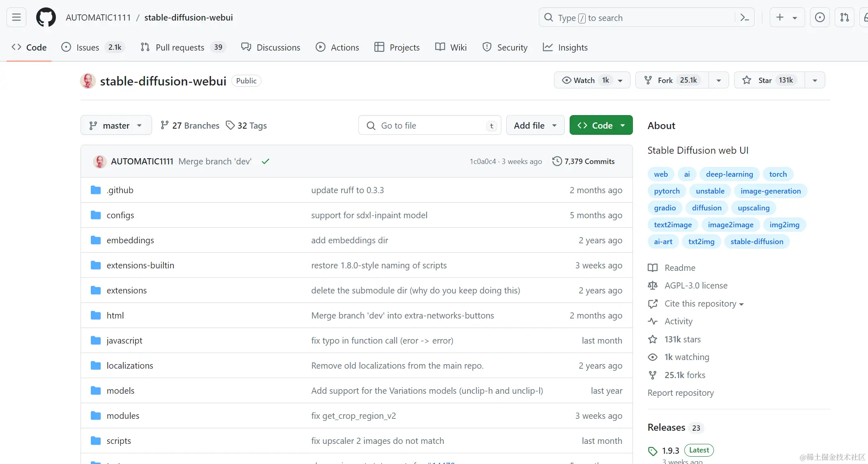Image resolution: width=868 pixels, height=464 pixels.
Task: Select the gradio topic tag
Action: (x=665, y=208)
